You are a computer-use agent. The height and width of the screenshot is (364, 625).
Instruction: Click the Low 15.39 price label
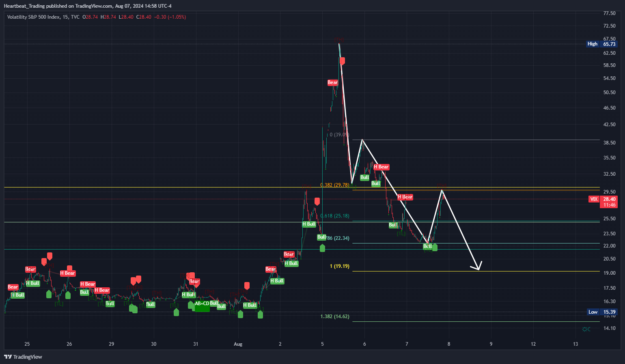[602, 312]
